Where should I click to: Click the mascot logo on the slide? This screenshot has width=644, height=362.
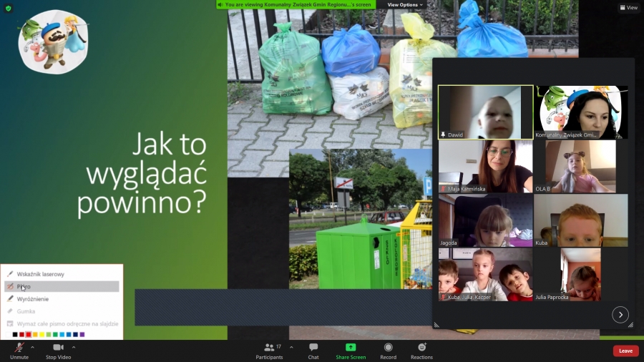tap(53, 42)
